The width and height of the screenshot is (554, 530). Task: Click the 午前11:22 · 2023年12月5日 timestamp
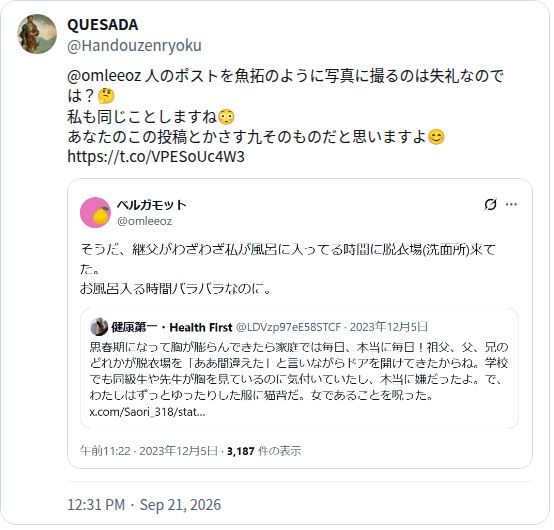149,451
